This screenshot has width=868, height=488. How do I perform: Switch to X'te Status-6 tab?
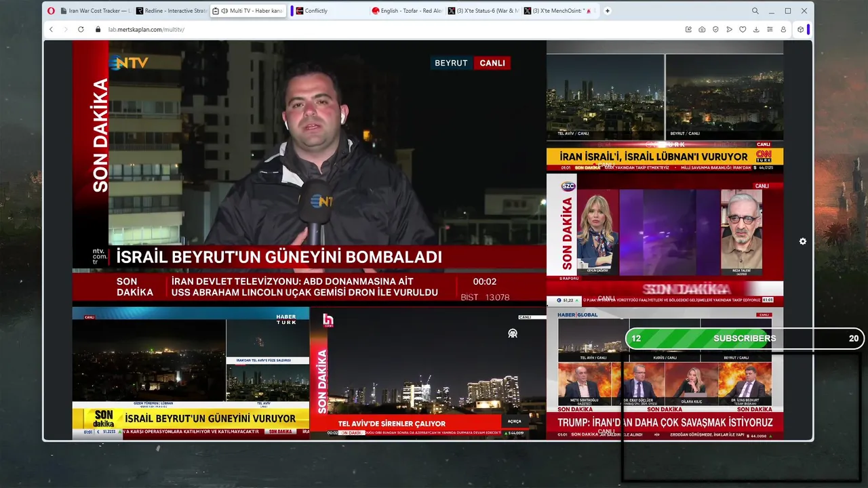(x=483, y=11)
